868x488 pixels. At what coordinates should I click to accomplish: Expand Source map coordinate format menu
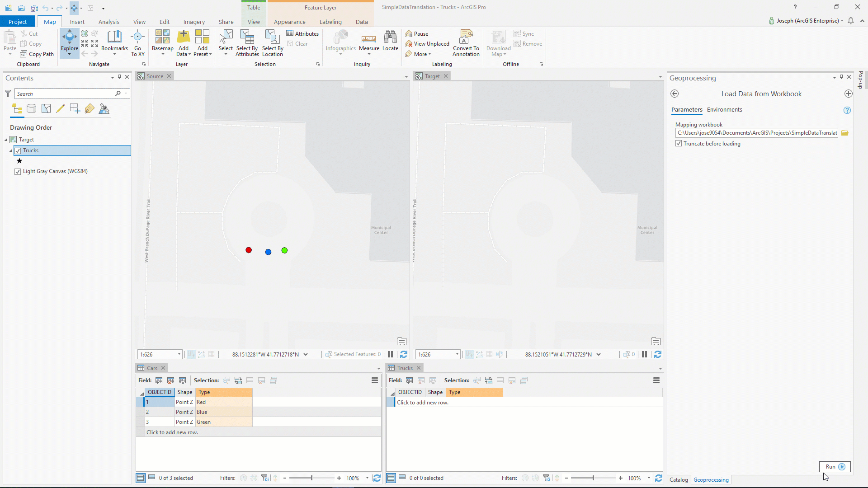(x=306, y=354)
